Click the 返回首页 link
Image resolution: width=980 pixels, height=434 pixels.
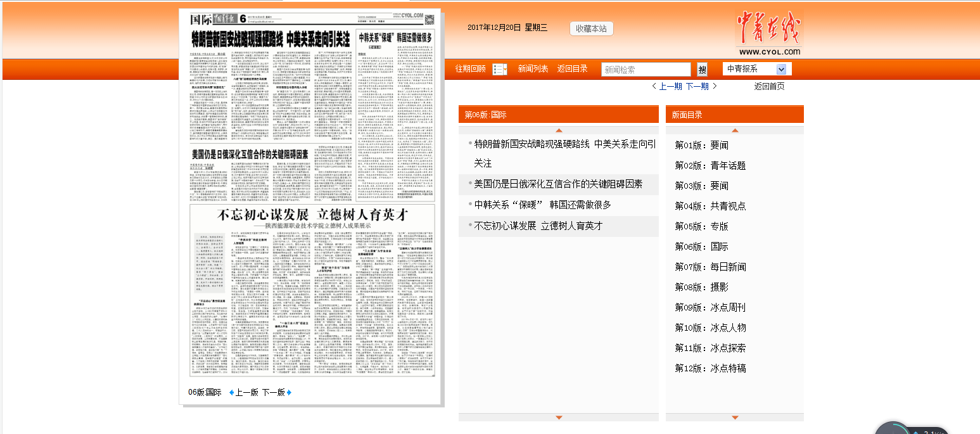coord(768,86)
